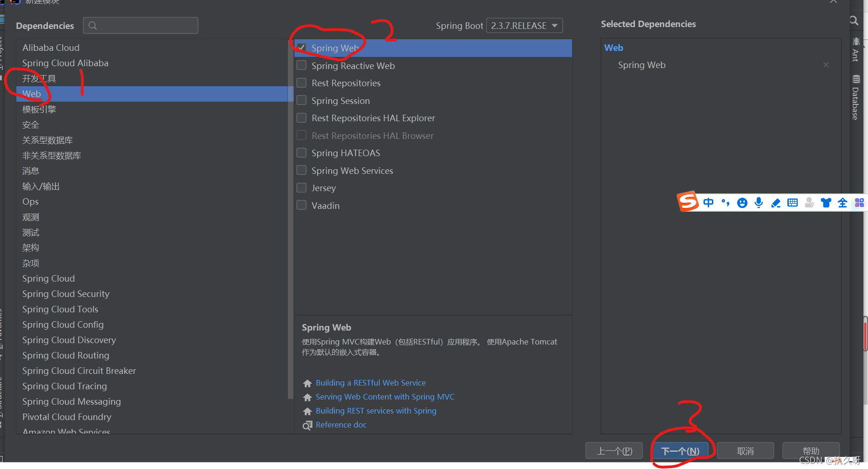Click the home icon beside Building a RESTful Web Service
The image size is (868, 469).
click(307, 383)
